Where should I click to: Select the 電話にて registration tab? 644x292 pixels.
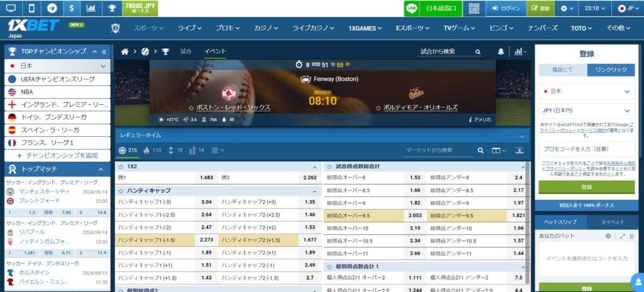point(562,70)
